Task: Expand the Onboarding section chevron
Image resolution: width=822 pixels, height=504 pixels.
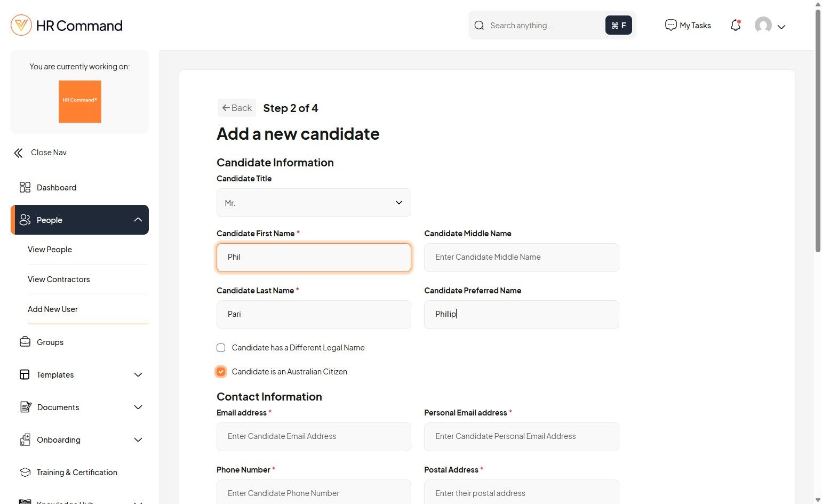Action: (138, 440)
